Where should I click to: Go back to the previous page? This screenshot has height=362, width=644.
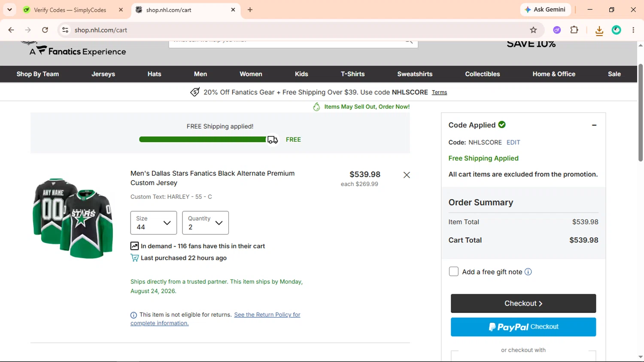(11, 30)
